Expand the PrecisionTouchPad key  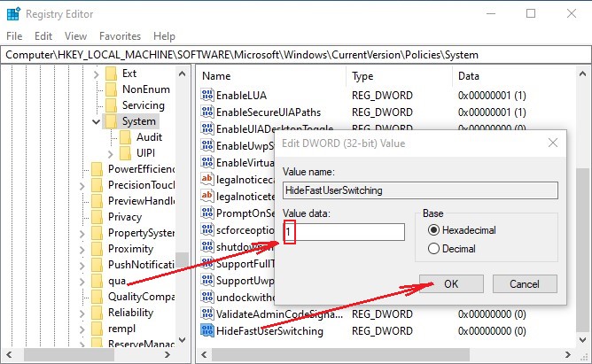coord(82,186)
